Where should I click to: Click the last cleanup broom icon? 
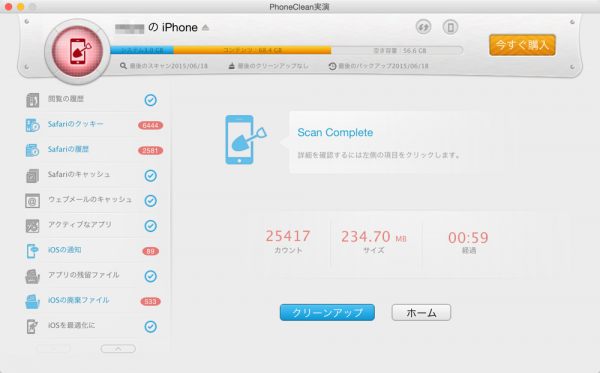[232, 66]
